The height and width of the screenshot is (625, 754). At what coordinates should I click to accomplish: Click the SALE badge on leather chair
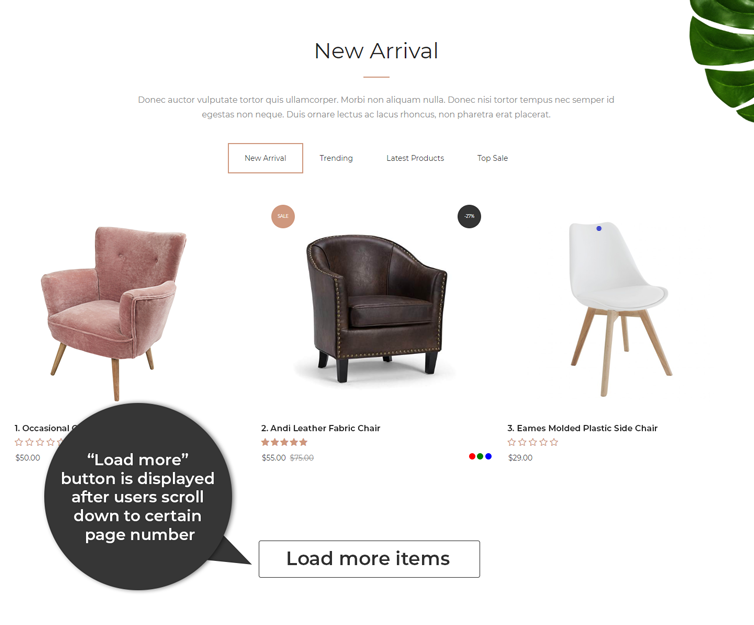283,216
